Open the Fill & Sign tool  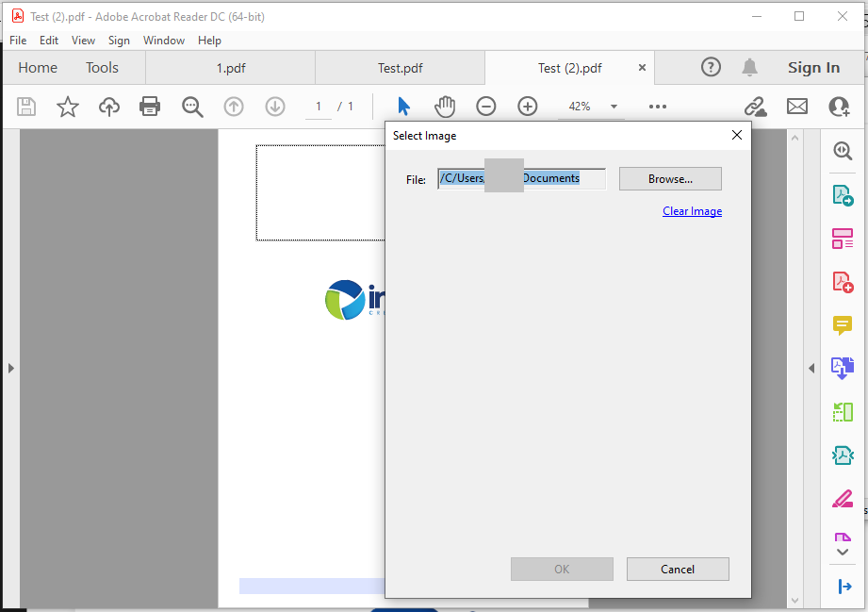(842, 498)
